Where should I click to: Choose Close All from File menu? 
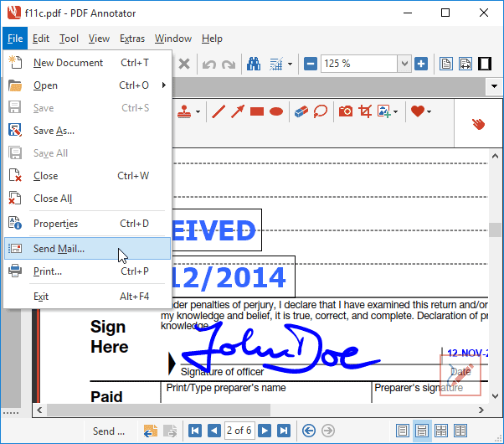pyautogui.click(x=87, y=199)
